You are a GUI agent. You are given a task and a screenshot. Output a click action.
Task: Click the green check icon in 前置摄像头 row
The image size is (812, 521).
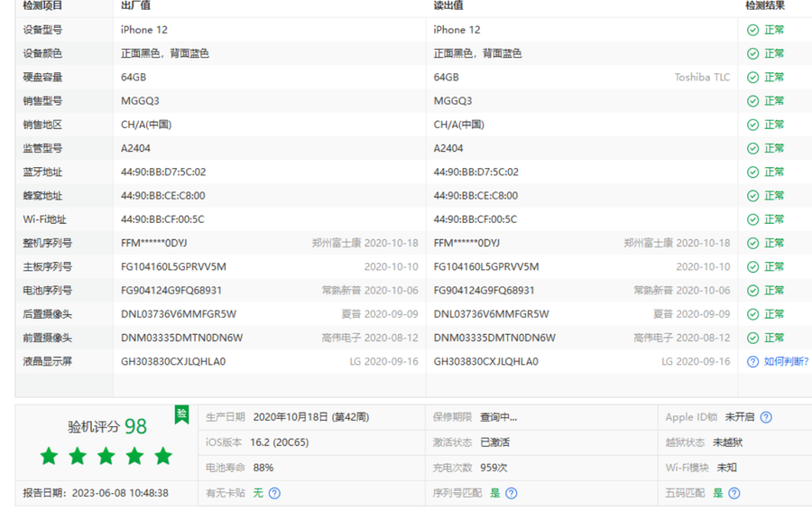753,338
